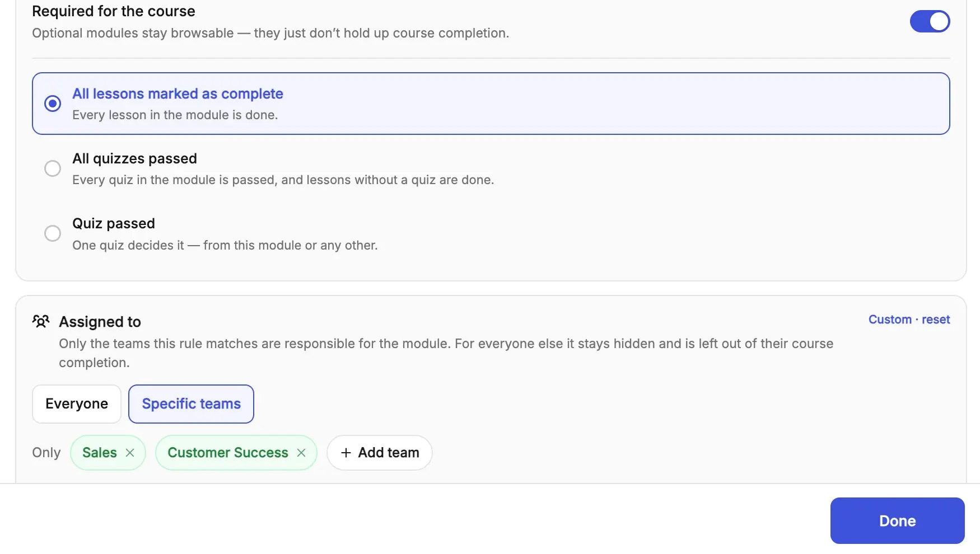
Task: Toggle the Required for the course switch
Action: [930, 21]
